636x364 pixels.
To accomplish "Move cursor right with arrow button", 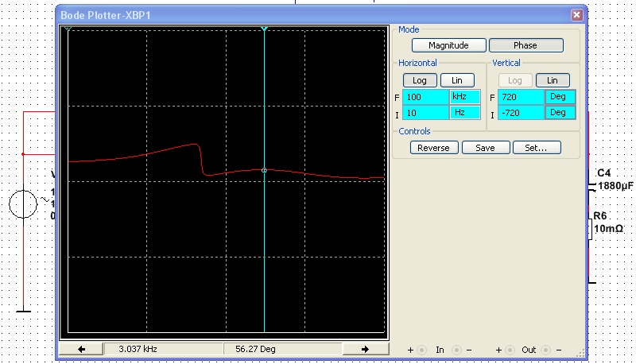I will [366, 349].
